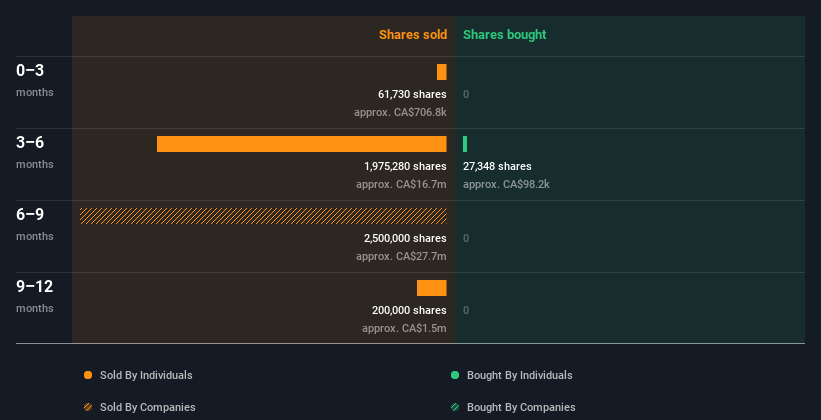This screenshot has width=821, height=420.
Task: Click the 9–12 months row label
Action: coord(35,287)
